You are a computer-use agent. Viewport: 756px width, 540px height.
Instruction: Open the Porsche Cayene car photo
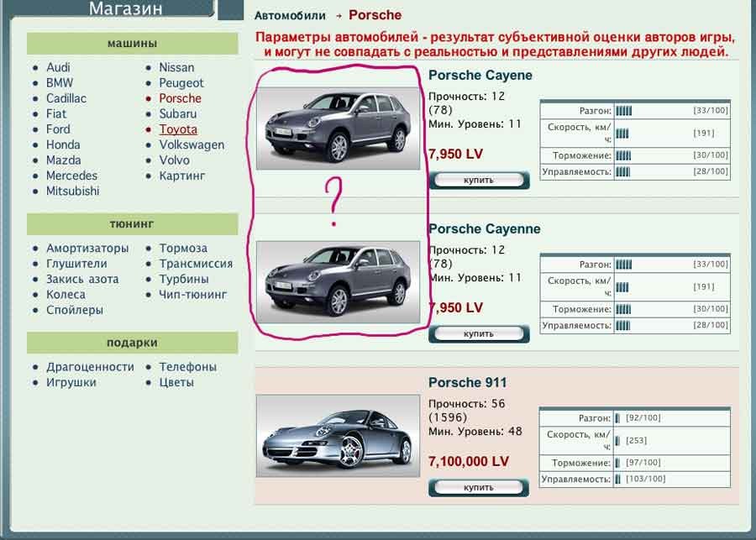point(338,128)
